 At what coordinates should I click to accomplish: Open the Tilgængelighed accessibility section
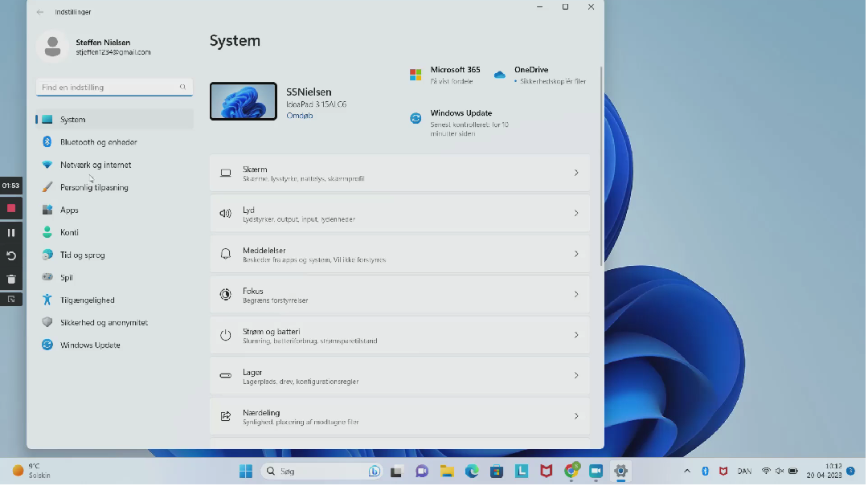click(87, 300)
